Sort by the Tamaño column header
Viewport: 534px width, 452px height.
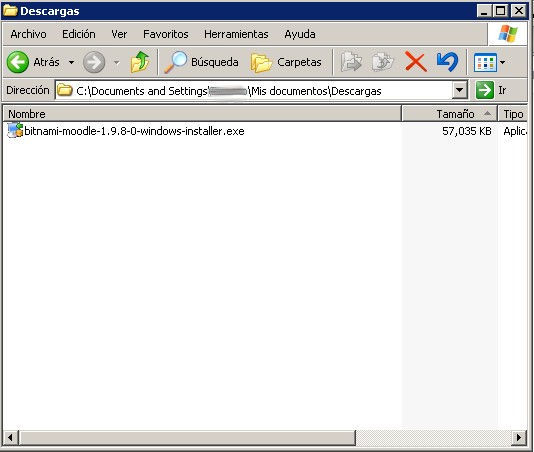[x=449, y=114]
